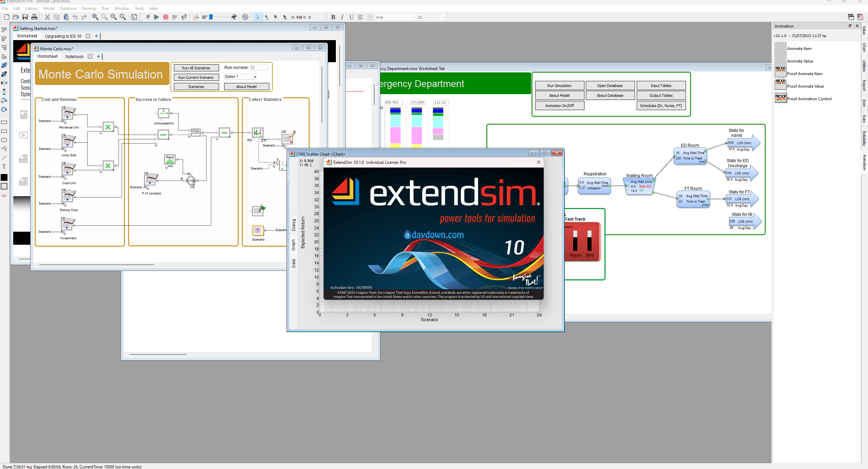Toggle Underline text formatting
Image resolution: width=868 pixels, height=469 pixels.
(x=351, y=17)
